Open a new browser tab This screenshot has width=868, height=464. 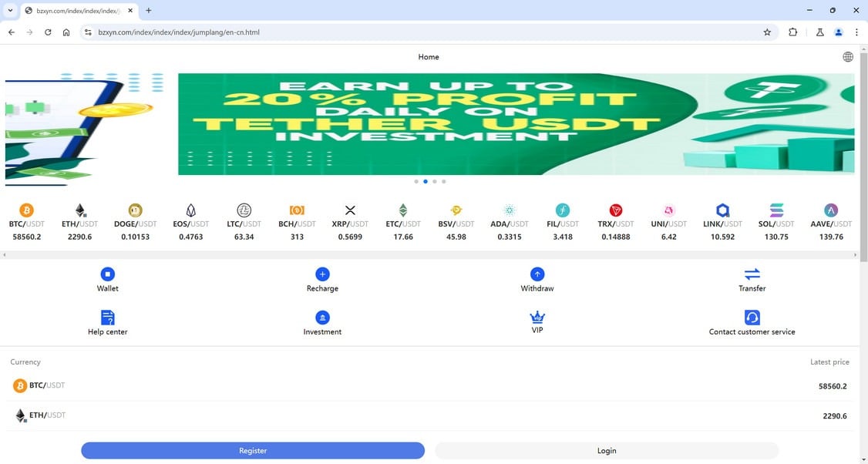pyautogui.click(x=148, y=11)
